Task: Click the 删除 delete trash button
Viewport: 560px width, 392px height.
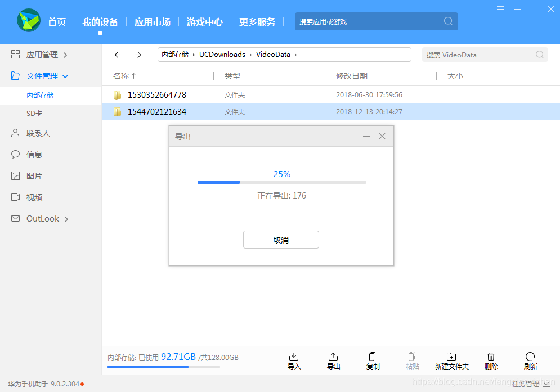Action: pyautogui.click(x=491, y=361)
